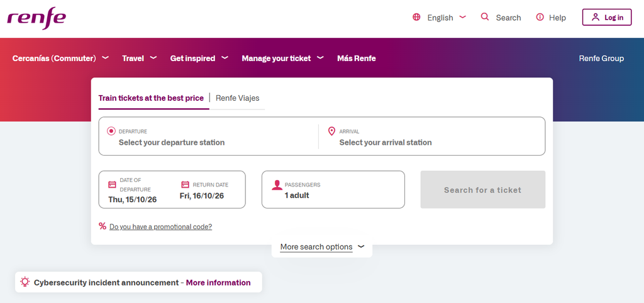644x303 pixels.
Task: Click the Help text link
Action: pos(557,18)
